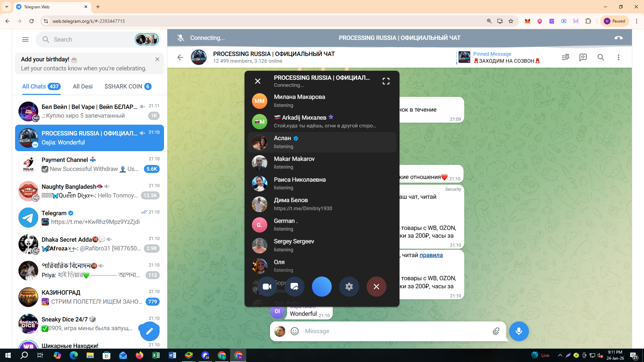Switch to the All Desi folder tab
Viewport: 644px width, 362px height.
(x=83, y=86)
